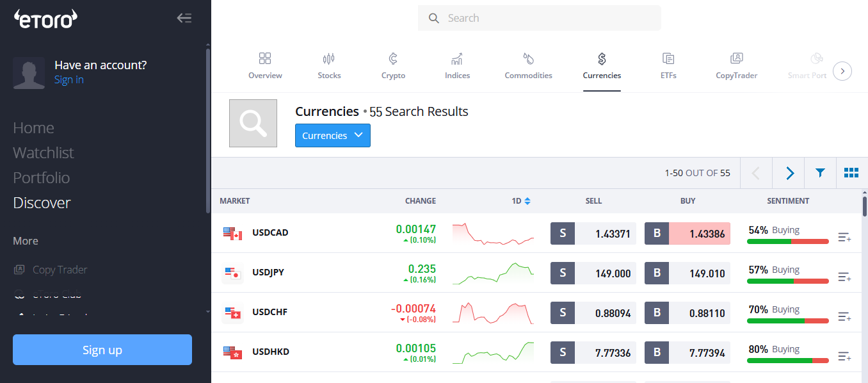Screen dimensions: 868x383
Task: Click large magnifier thumbnail beside Currencies
Action: pyautogui.click(x=253, y=123)
